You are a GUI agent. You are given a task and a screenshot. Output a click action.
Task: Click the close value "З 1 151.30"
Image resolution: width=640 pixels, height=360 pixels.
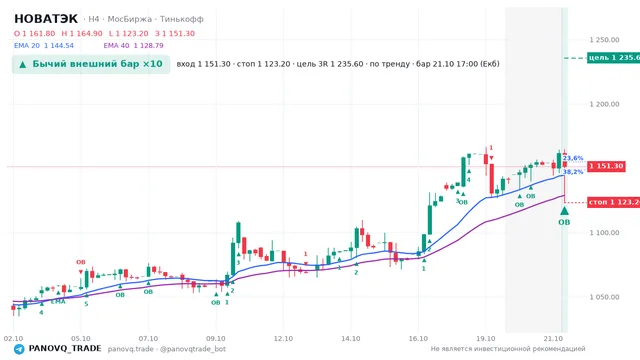pyautogui.click(x=175, y=33)
